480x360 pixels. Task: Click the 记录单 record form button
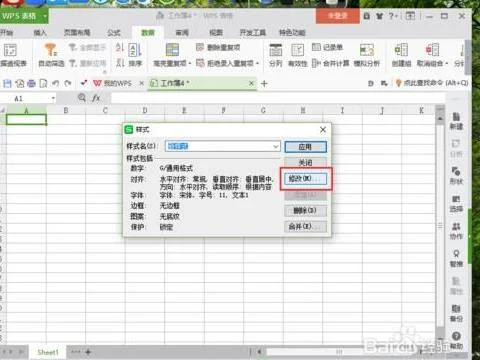coord(327,47)
